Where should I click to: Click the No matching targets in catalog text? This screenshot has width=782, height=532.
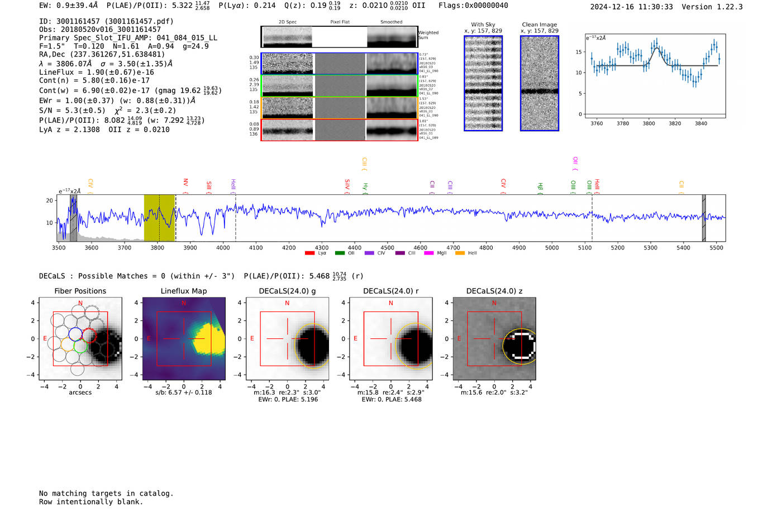point(106,493)
